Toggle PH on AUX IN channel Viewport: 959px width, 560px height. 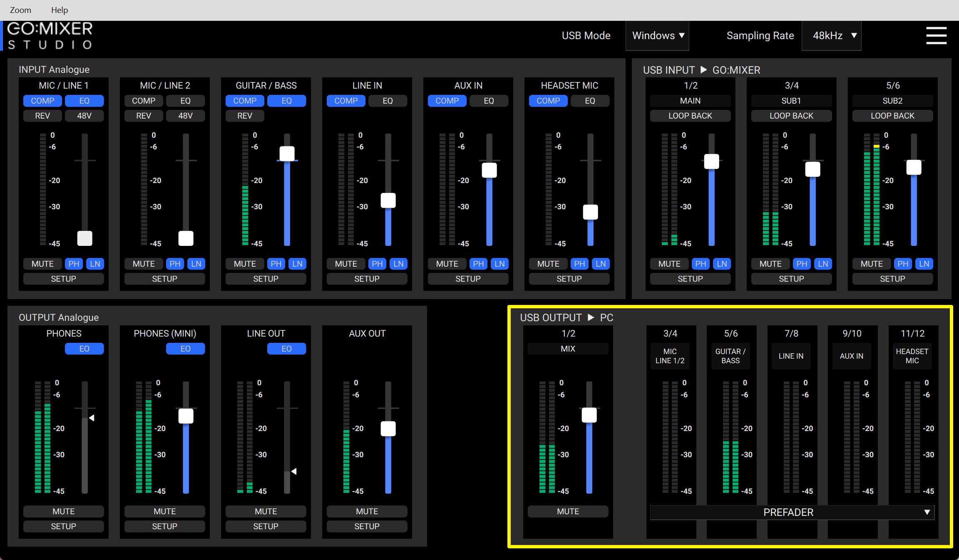coord(478,264)
